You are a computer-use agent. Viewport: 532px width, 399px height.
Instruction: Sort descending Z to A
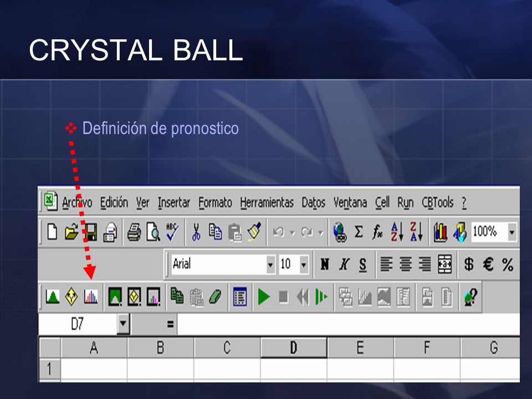416,232
